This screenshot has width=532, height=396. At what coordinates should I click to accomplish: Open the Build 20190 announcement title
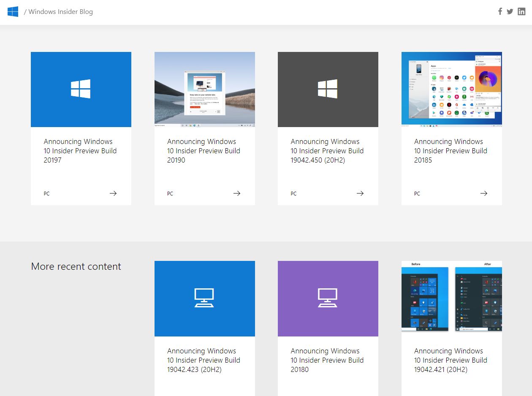[204, 151]
